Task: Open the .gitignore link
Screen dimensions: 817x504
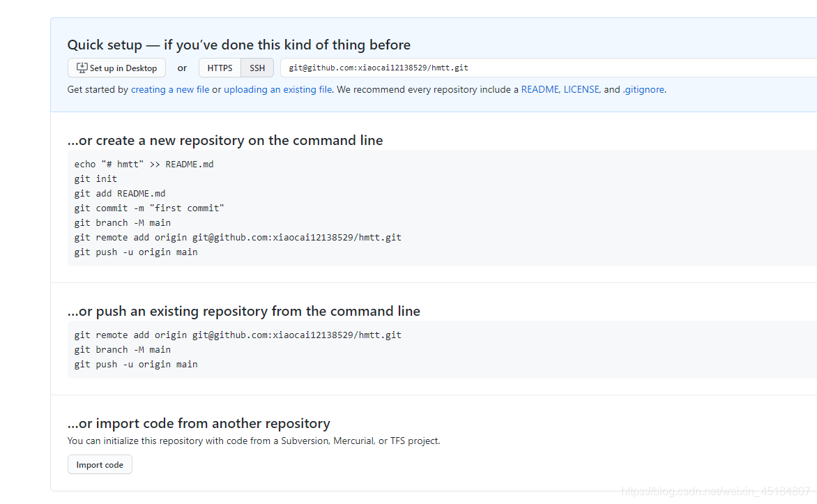Action: click(643, 90)
